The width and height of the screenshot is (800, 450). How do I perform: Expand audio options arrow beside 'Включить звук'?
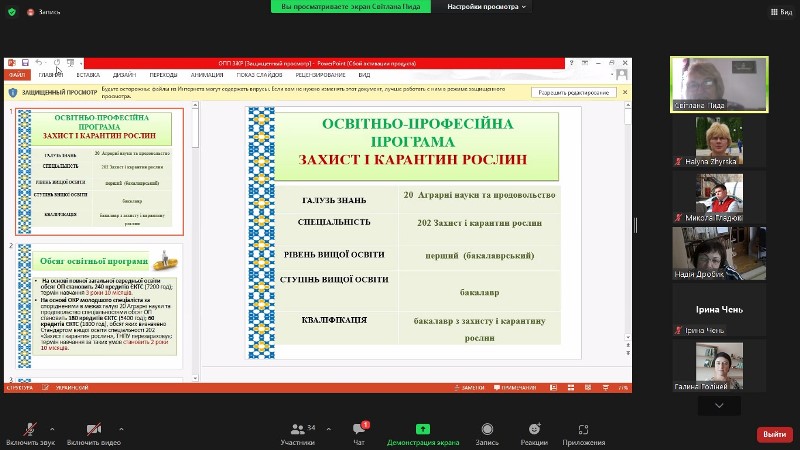click(x=52, y=429)
